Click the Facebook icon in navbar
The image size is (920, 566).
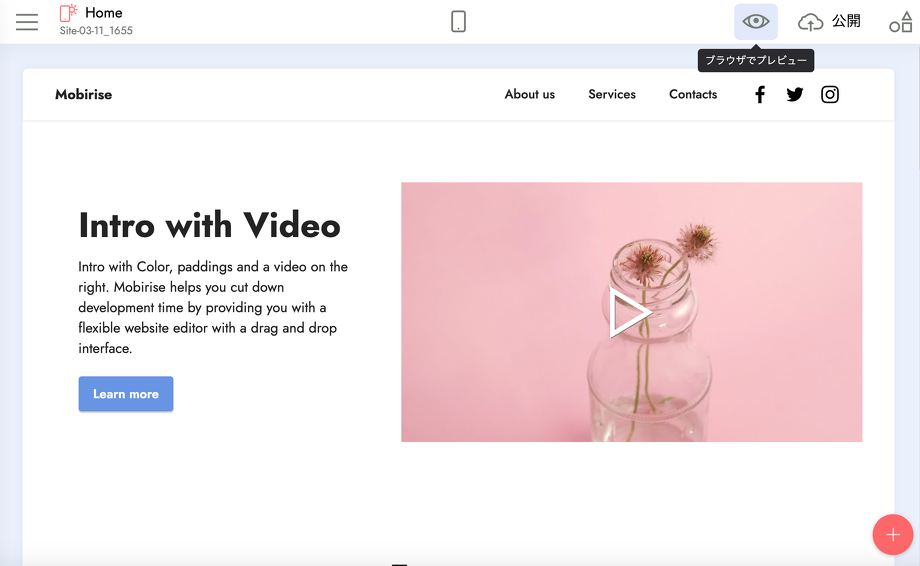coord(760,95)
